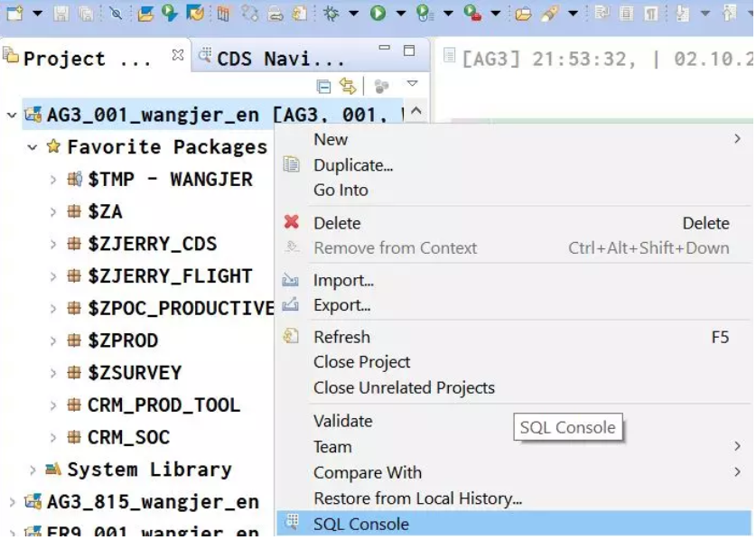Open the Run button dropdown arrow

(400, 12)
